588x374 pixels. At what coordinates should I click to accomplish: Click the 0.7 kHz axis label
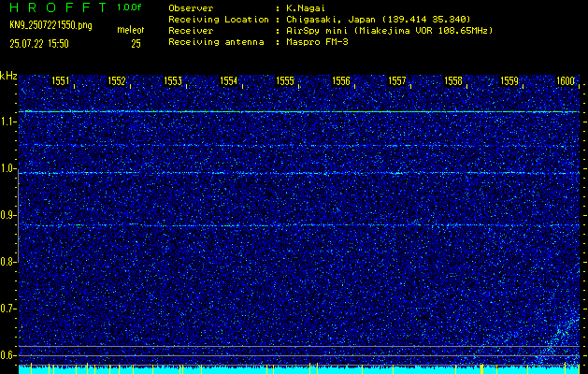pyautogui.click(x=7, y=309)
